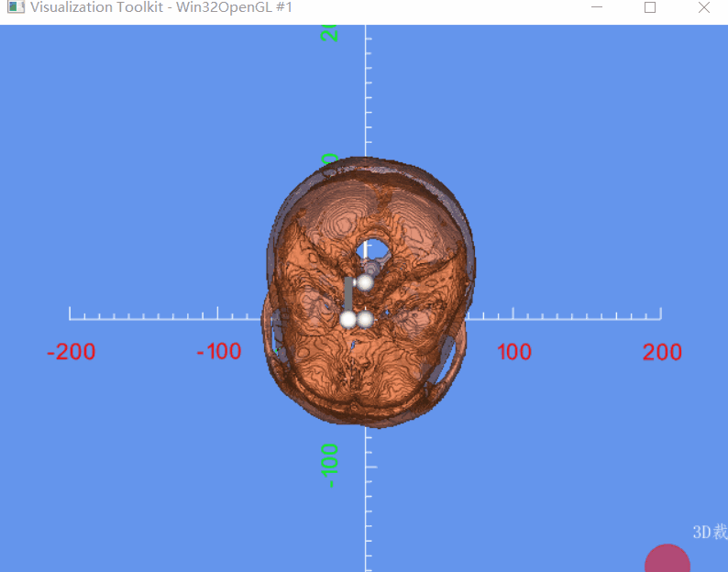Click the red -200 axis label
Screen dimensions: 728x572
[72, 352]
